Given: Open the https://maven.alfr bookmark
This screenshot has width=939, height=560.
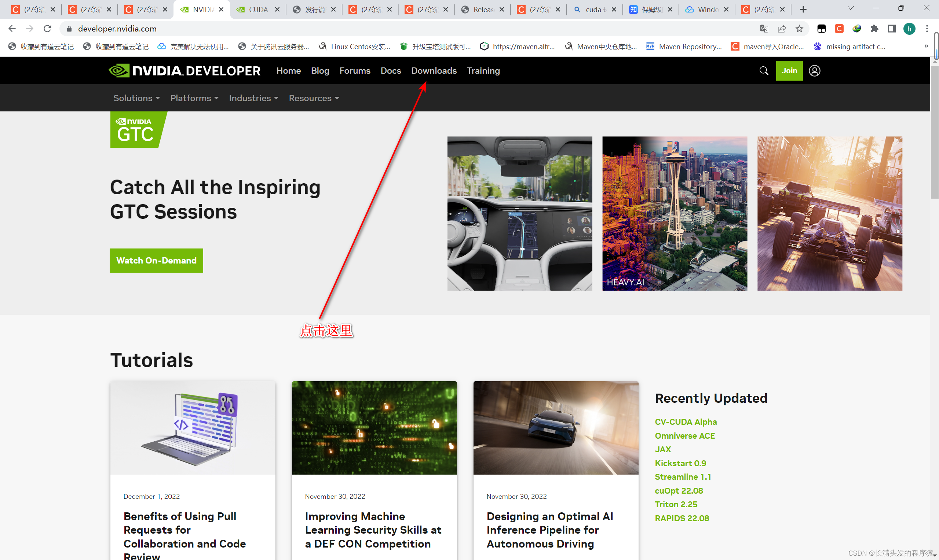Looking at the screenshot, I should click(x=518, y=47).
